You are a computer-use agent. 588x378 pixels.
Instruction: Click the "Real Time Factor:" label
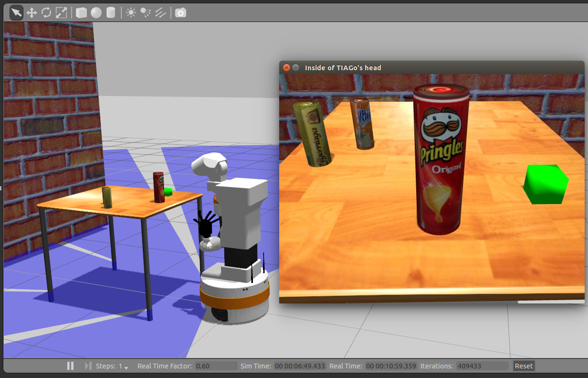pyautogui.click(x=165, y=366)
